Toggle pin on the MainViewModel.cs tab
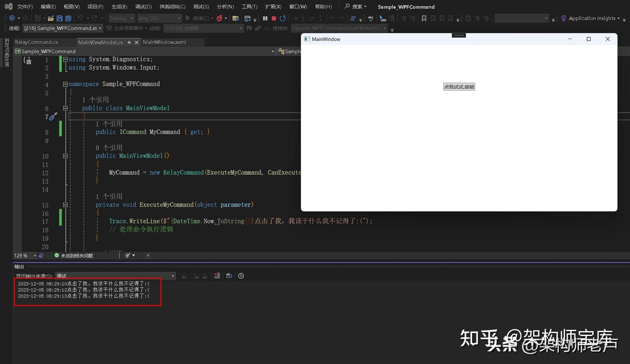The image size is (630, 364). (129, 42)
